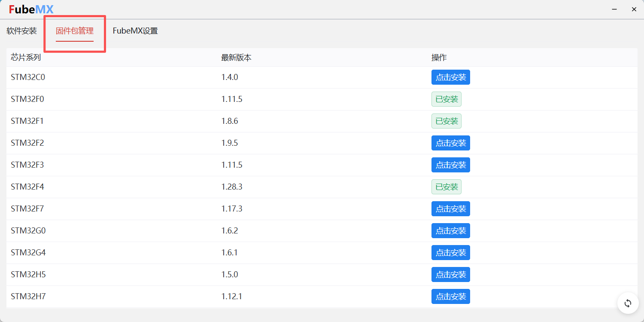Select the STM32G0 series name

pyautogui.click(x=28, y=231)
